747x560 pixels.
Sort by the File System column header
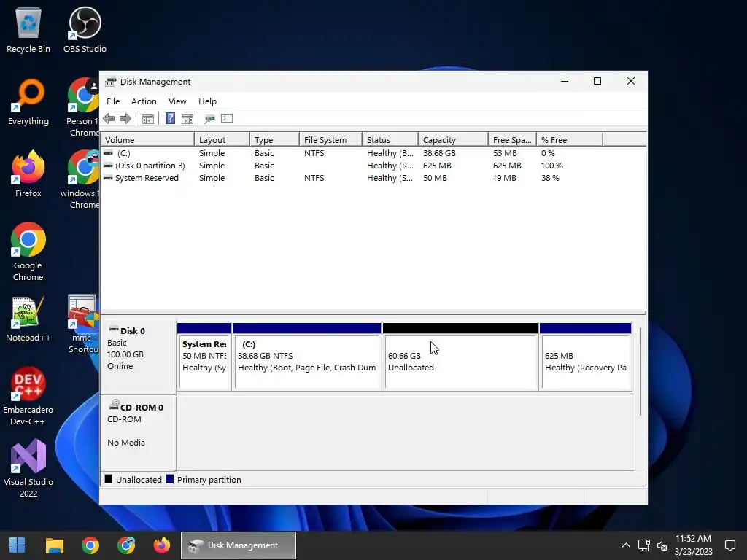(330, 139)
